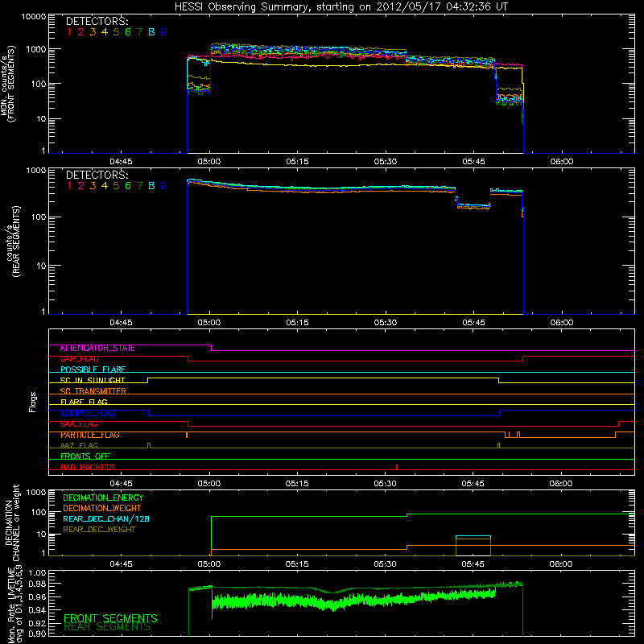
Task: Select cyan detector 8 in front segments legend
Action: coord(151,32)
